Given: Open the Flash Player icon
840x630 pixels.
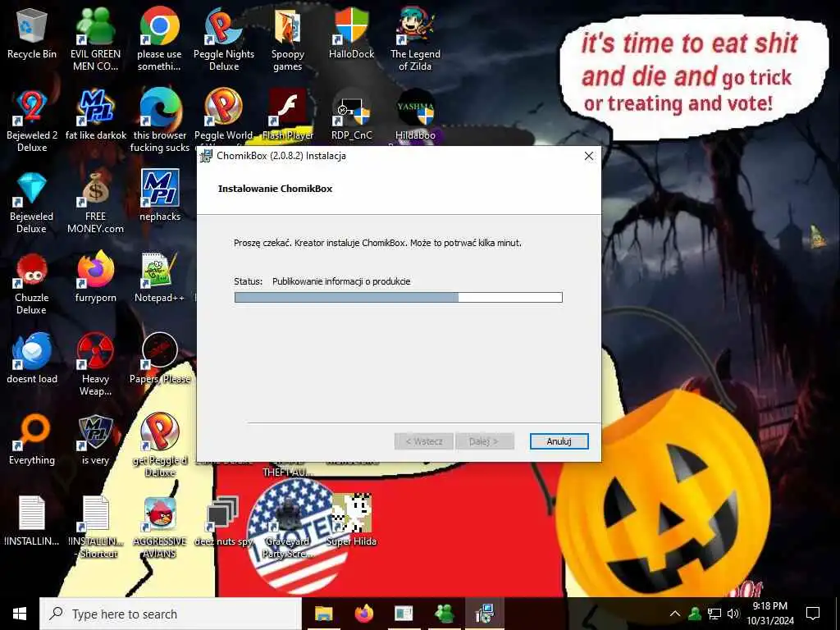Looking at the screenshot, I should point(288,115).
